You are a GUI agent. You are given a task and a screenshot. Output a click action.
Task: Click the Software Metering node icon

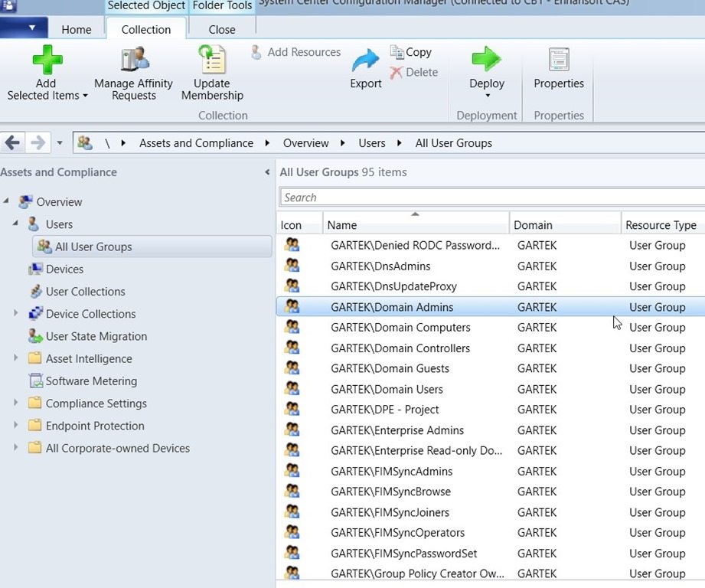coord(35,381)
